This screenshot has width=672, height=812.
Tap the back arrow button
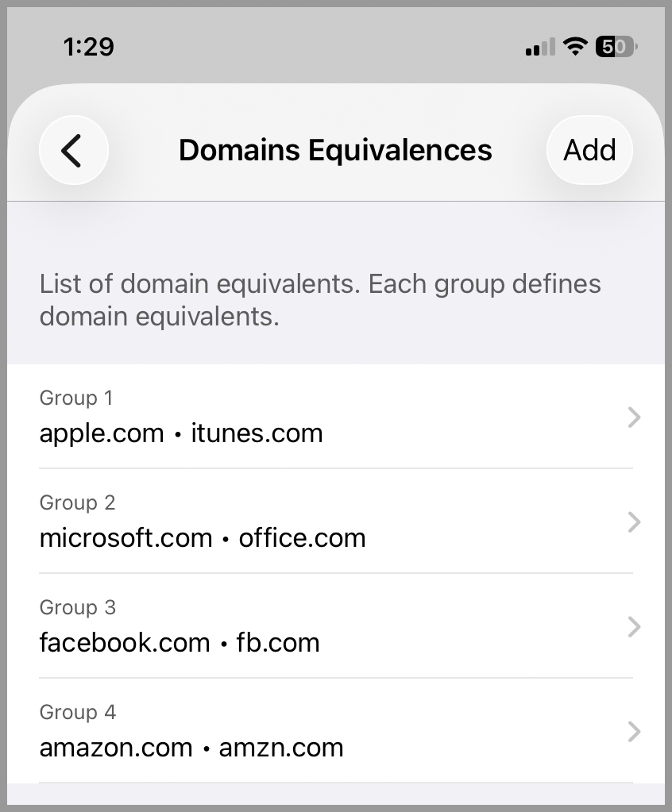click(74, 150)
